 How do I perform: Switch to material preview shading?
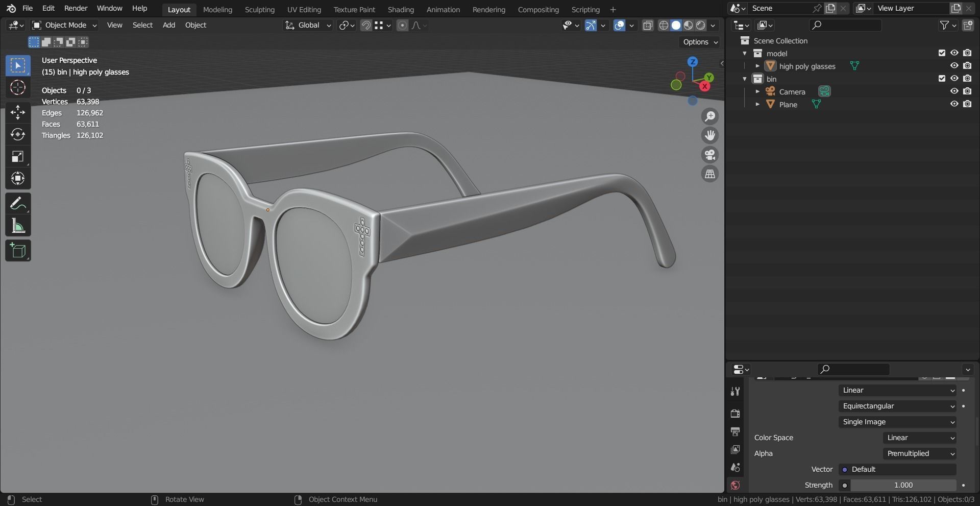coord(689,26)
